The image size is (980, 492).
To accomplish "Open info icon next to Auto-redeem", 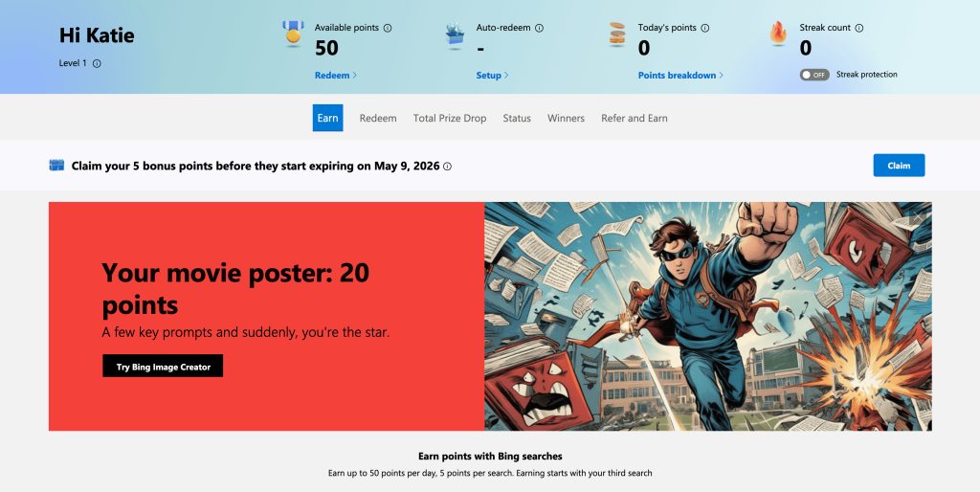I will pyautogui.click(x=539, y=29).
